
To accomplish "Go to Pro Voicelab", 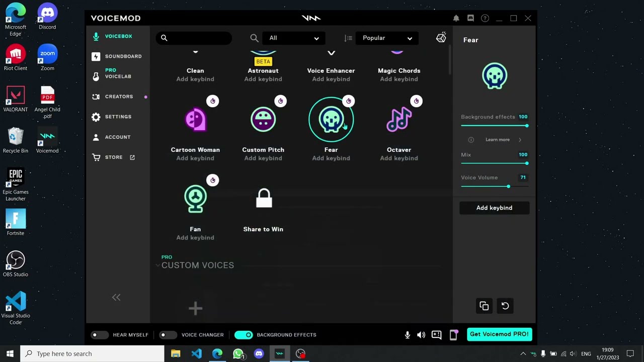I will (112, 73).
